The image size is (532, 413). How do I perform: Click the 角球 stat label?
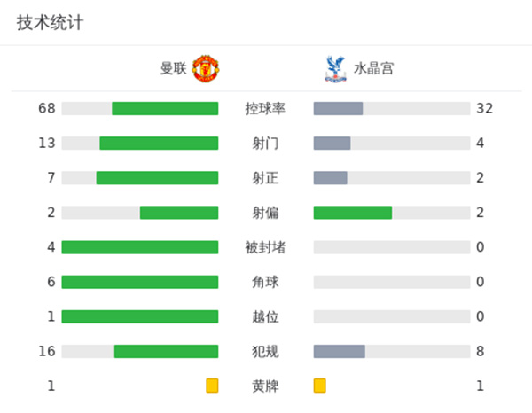[x=265, y=282]
